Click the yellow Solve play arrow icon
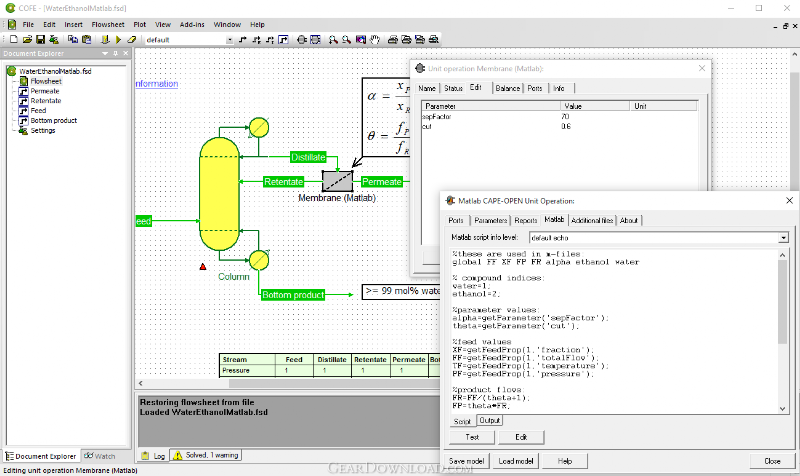Screen dimensions: 800x476 [x=118, y=39]
